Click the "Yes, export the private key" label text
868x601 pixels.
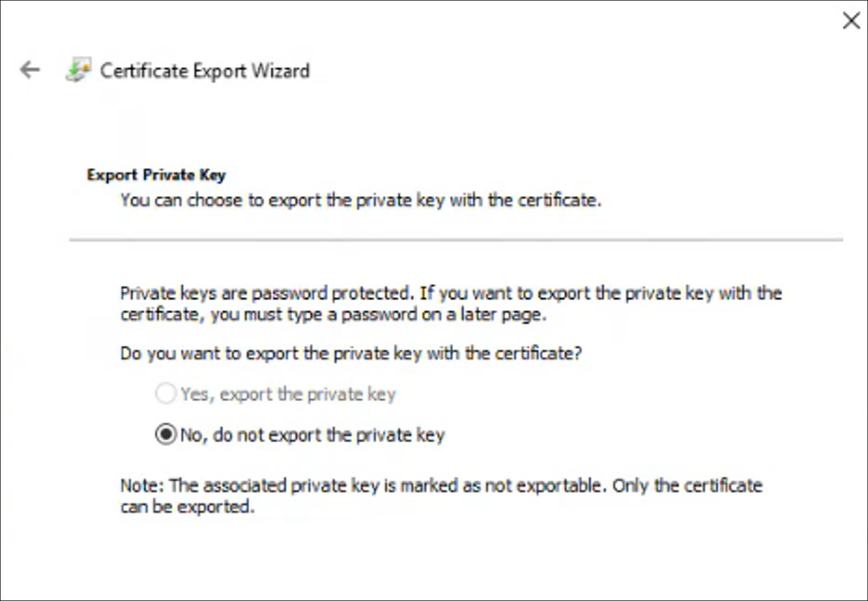288,394
